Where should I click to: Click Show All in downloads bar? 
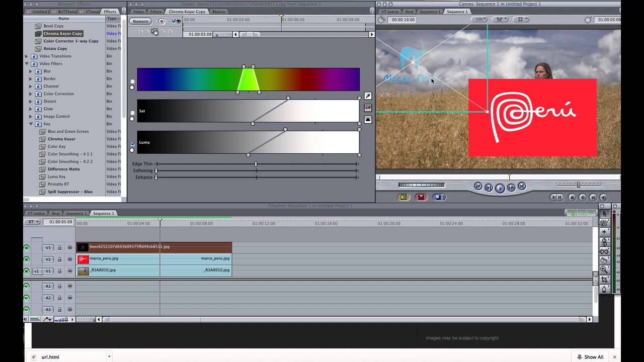tap(589, 357)
